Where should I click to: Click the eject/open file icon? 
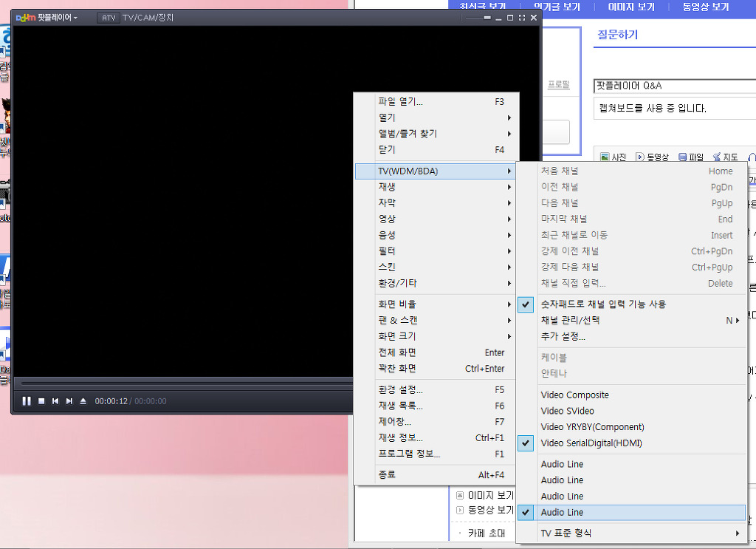tap(83, 401)
